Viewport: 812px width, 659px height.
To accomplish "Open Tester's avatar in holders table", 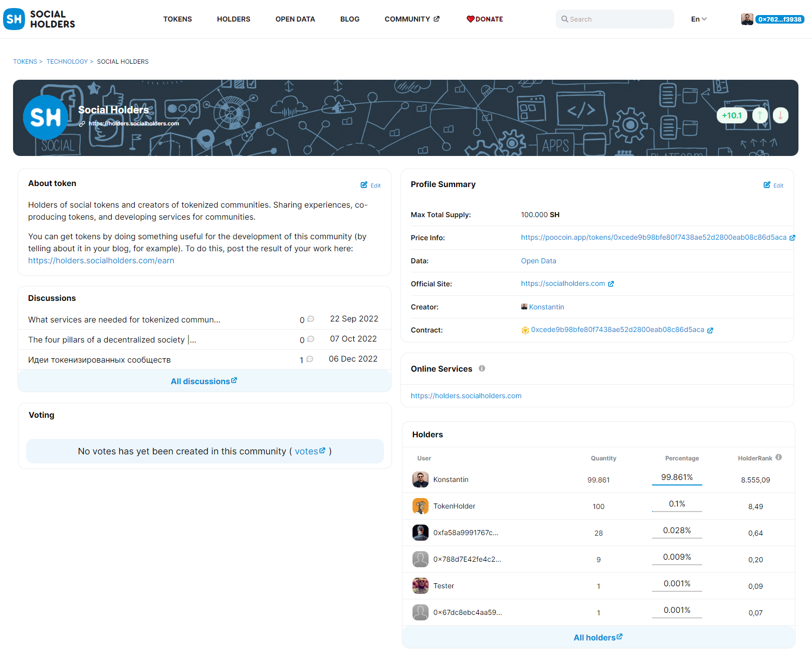I will coord(421,586).
